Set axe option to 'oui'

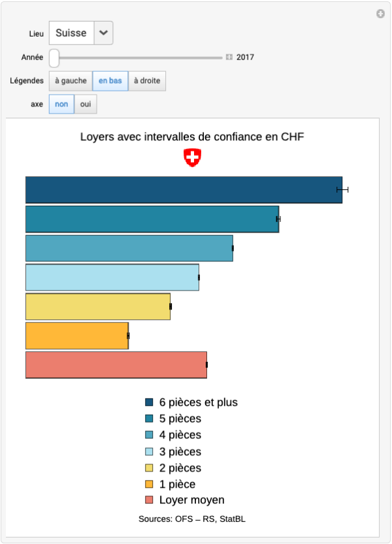pos(86,104)
